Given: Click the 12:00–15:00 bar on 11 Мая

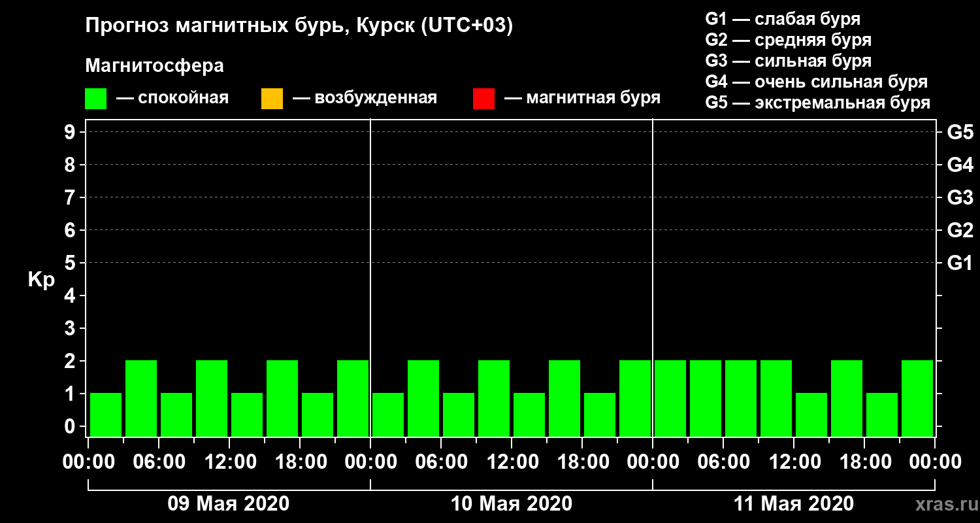Looking at the screenshot, I should (811, 414).
